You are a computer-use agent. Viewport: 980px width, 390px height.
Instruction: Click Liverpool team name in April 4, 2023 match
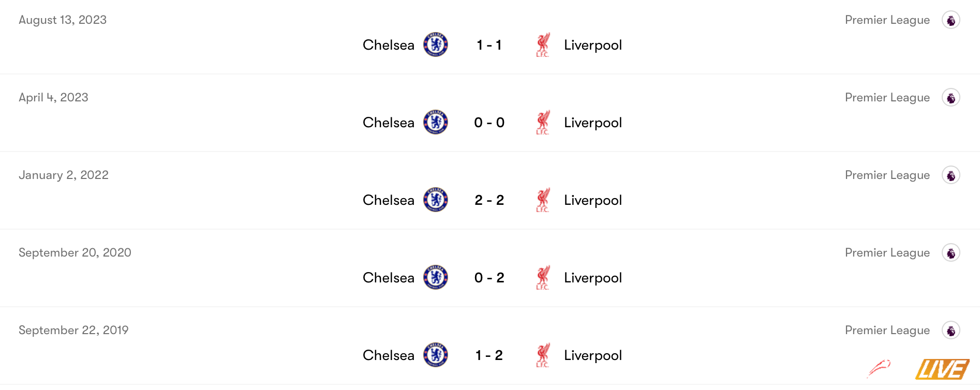pos(593,123)
